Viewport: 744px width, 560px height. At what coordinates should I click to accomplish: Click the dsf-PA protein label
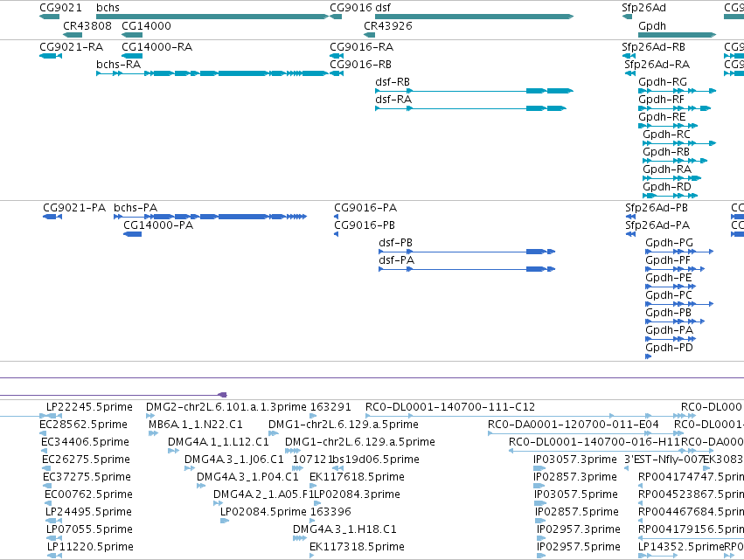pos(397,260)
